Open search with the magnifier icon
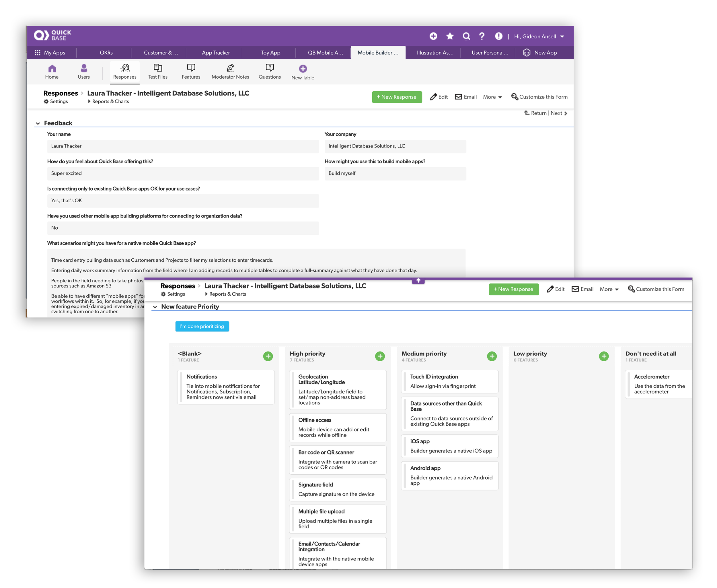Image resolution: width=717 pixels, height=588 pixels. click(466, 36)
